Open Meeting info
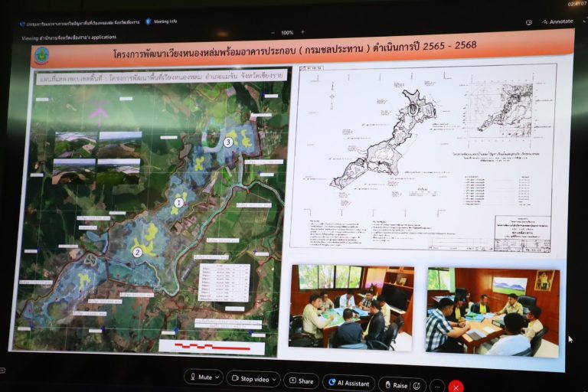588x392 pixels. coord(165,21)
